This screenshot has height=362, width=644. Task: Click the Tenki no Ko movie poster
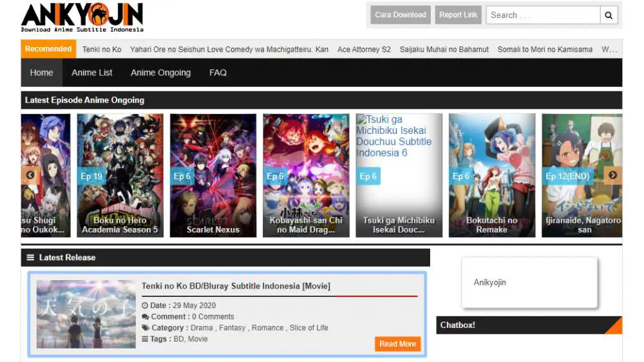pos(86,314)
